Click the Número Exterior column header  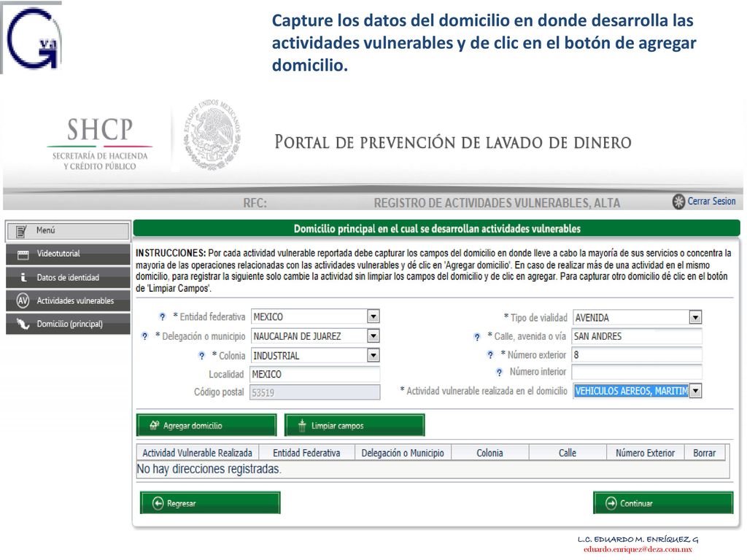click(645, 453)
